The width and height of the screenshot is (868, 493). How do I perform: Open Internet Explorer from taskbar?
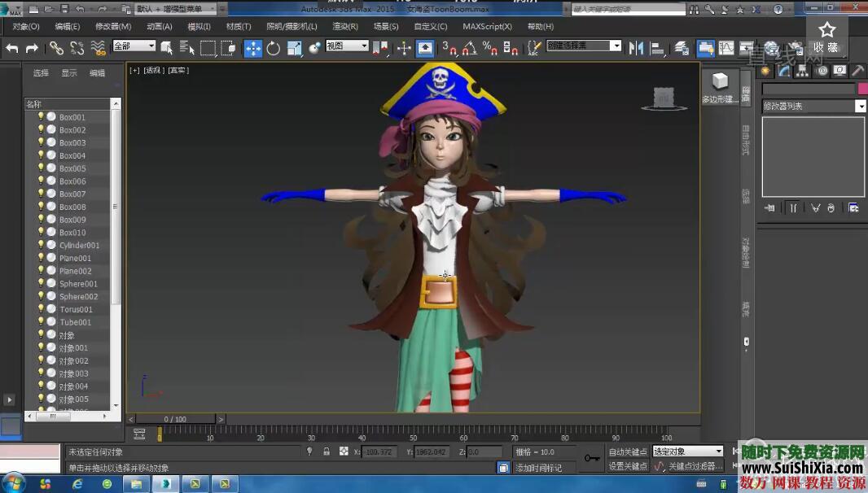77,484
